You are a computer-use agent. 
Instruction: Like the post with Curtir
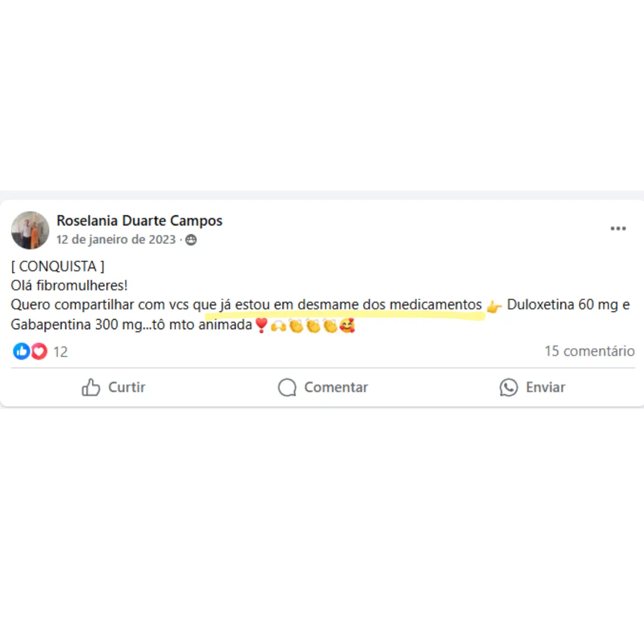pyautogui.click(x=113, y=388)
